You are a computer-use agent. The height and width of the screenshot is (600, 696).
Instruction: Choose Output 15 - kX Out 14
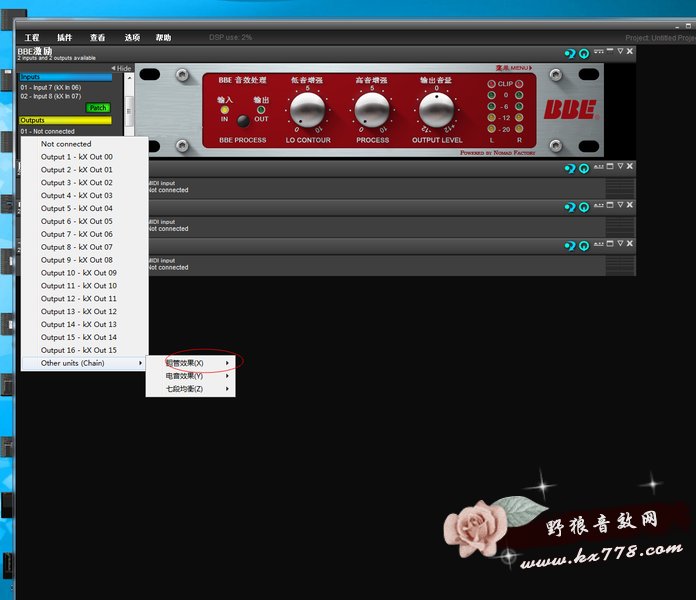click(x=85, y=337)
